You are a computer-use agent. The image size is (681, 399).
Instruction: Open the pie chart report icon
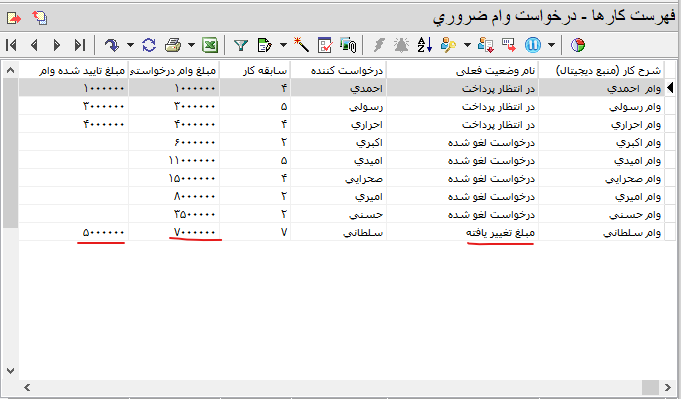(578, 45)
